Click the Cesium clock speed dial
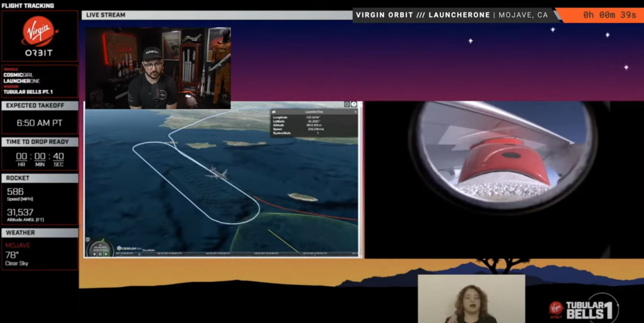 (100, 248)
